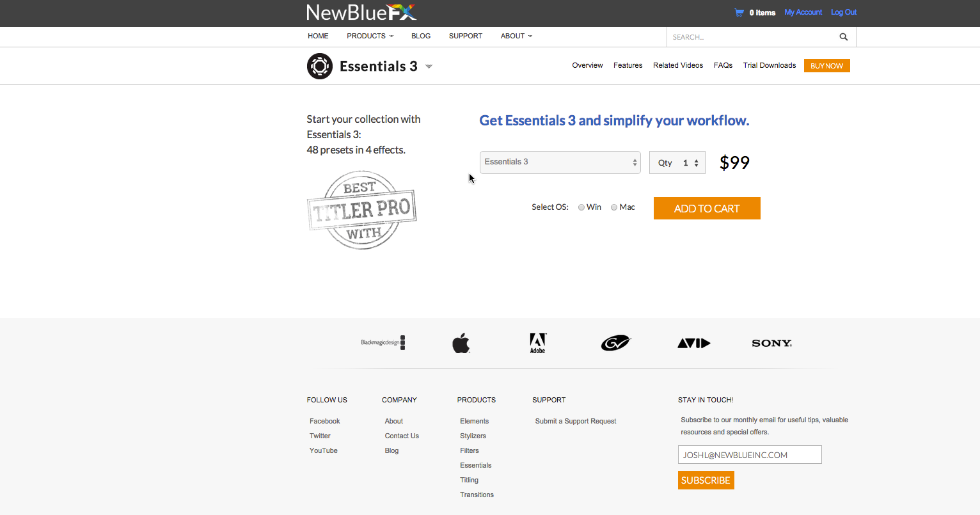Click the Essentials 3 circular product icon
The image size is (980, 515).
tap(319, 66)
